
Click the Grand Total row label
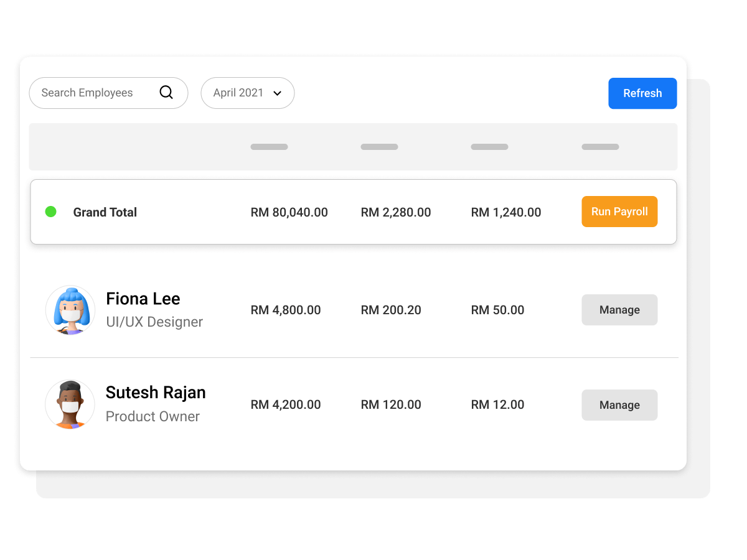coord(105,212)
